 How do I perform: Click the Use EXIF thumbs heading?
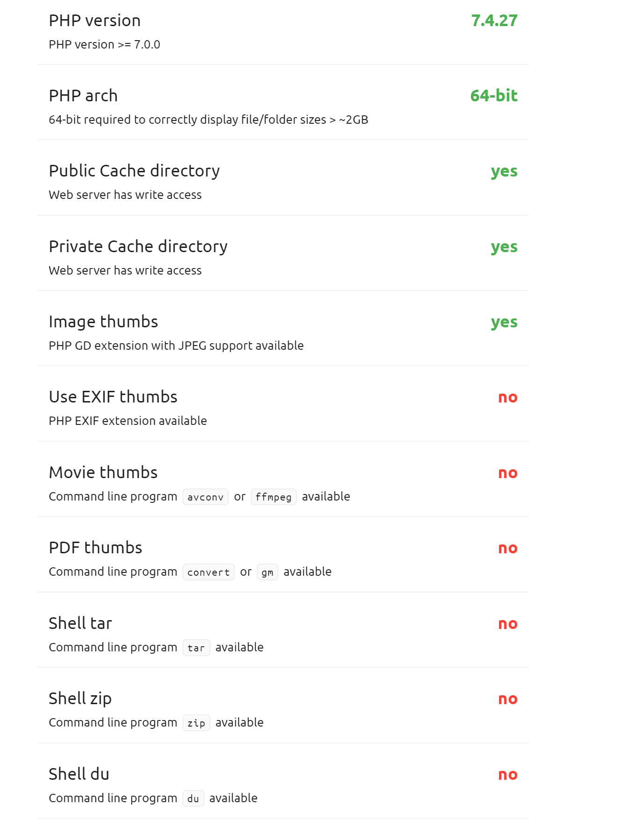pyautogui.click(x=113, y=397)
